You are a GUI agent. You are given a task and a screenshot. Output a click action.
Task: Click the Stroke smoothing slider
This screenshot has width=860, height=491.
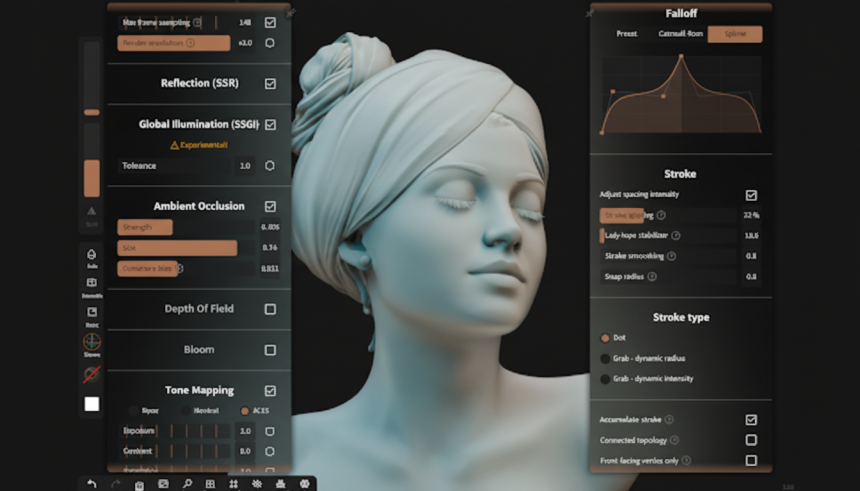click(667, 256)
